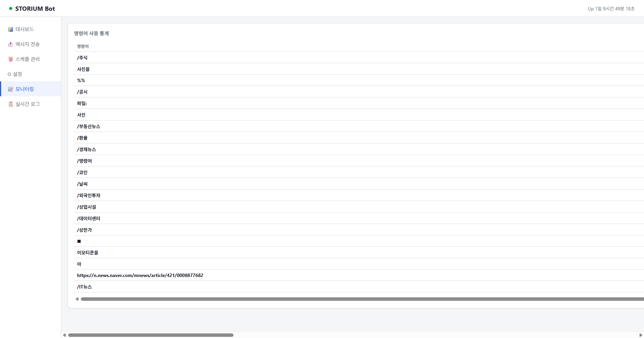Viewport: 644px width, 338px height.
Task: Click the schedule alarm clock icon
Action: point(11,59)
